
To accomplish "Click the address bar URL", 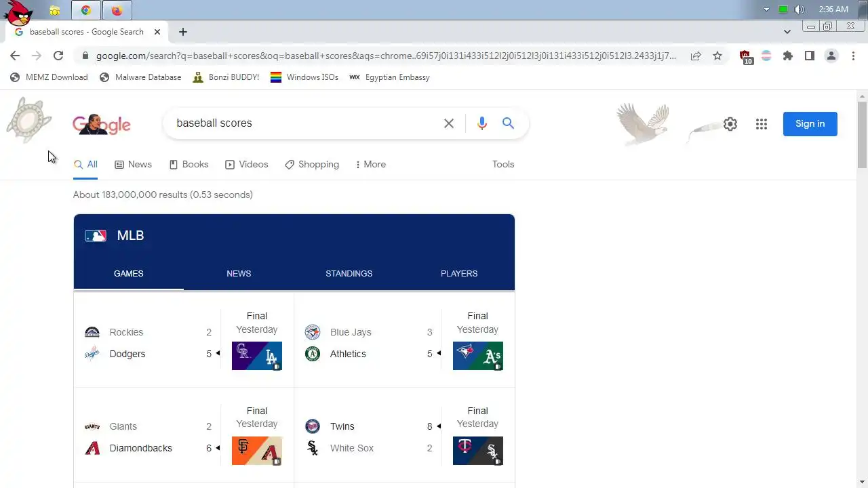I will pyautogui.click(x=386, y=56).
